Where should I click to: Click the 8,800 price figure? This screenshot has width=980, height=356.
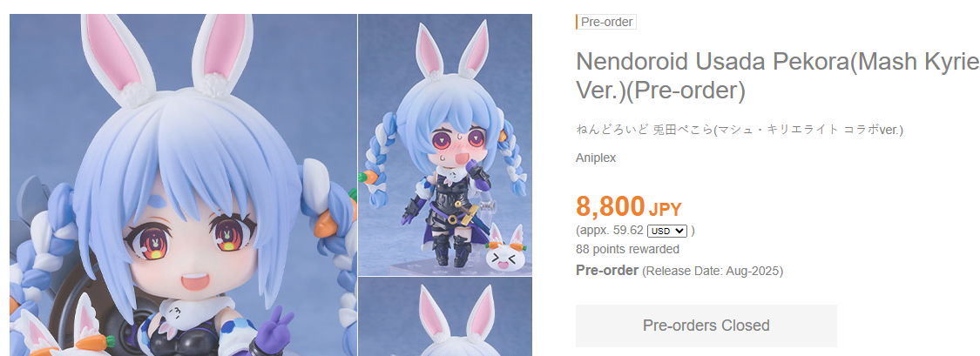click(x=610, y=206)
